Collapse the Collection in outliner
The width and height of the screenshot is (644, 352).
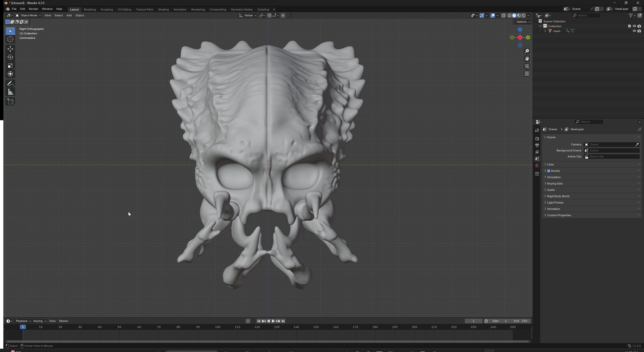540,26
